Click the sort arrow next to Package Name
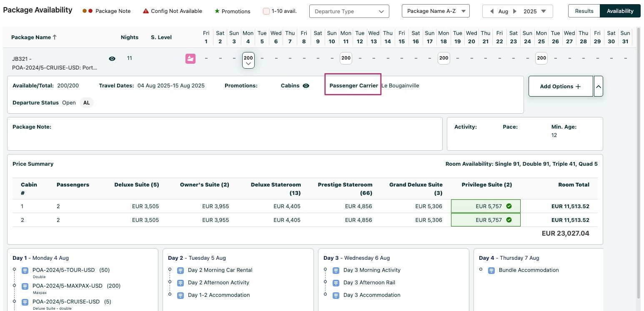Image resolution: width=644 pixels, height=311 pixels. coord(55,37)
